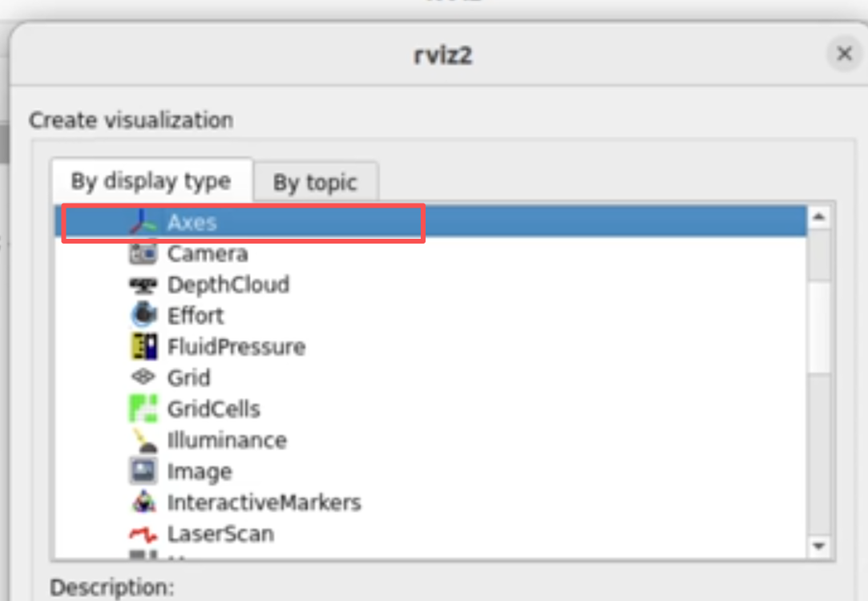The width and height of the screenshot is (868, 601).
Task: Select the FluidPressure entry
Action: click(430, 347)
